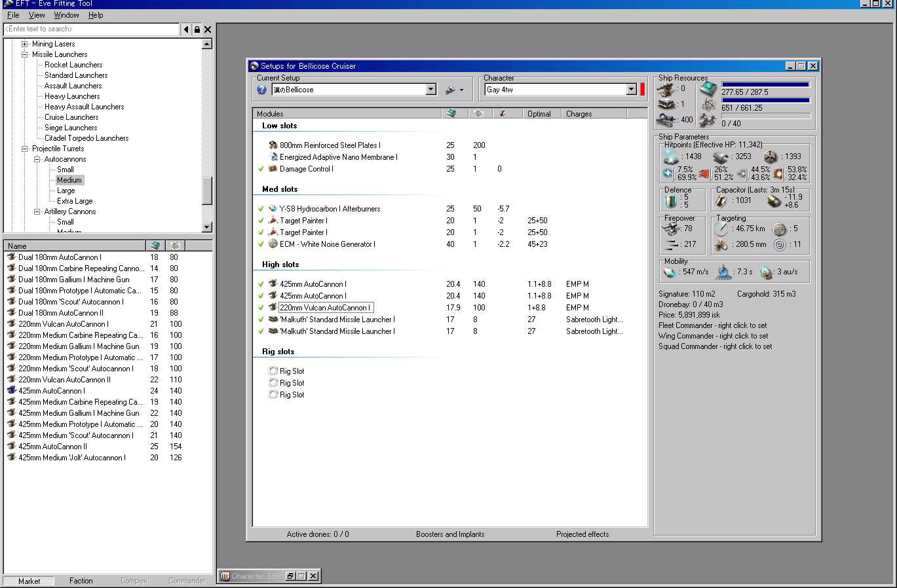Select 425mm AutoCannon II in the item list
Image resolution: width=897 pixels, height=588 pixels.
[x=52, y=447]
